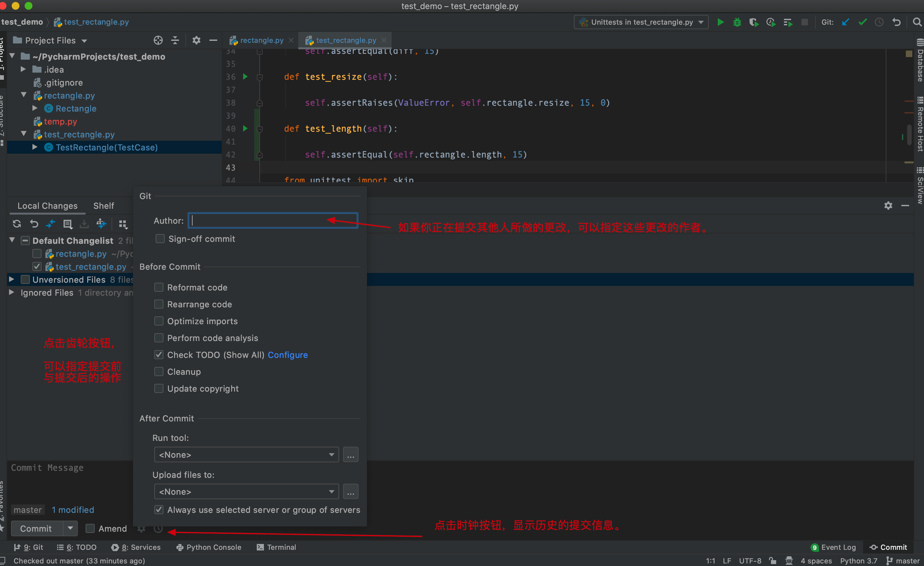924x566 pixels.
Task: Click the Shelve silently download icon
Action: tap(84, 224)
